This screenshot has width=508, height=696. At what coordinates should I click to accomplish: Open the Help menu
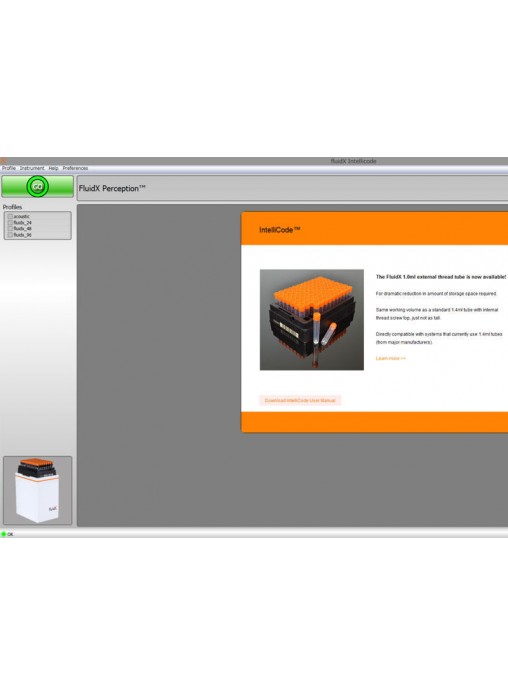pyautogui.click(x=53, y=168)
